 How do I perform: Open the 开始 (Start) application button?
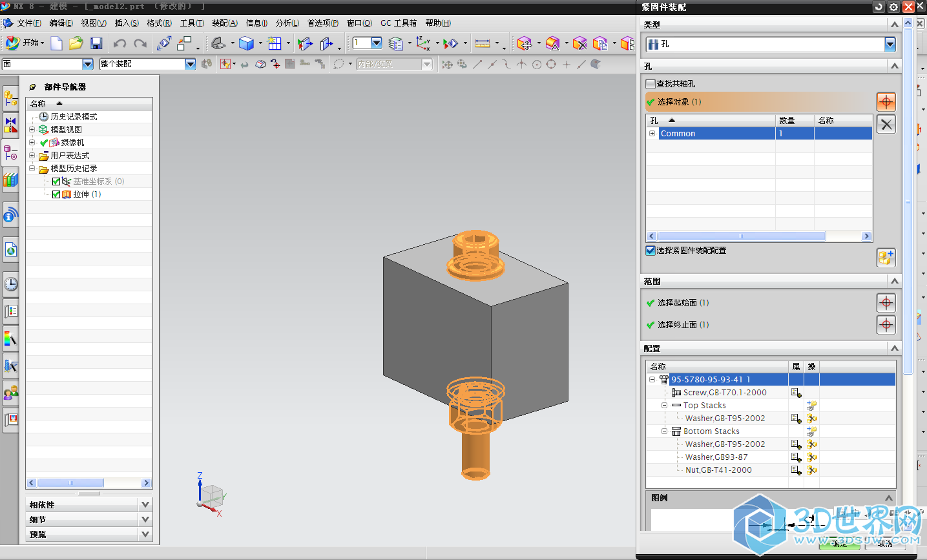point(25,43)
